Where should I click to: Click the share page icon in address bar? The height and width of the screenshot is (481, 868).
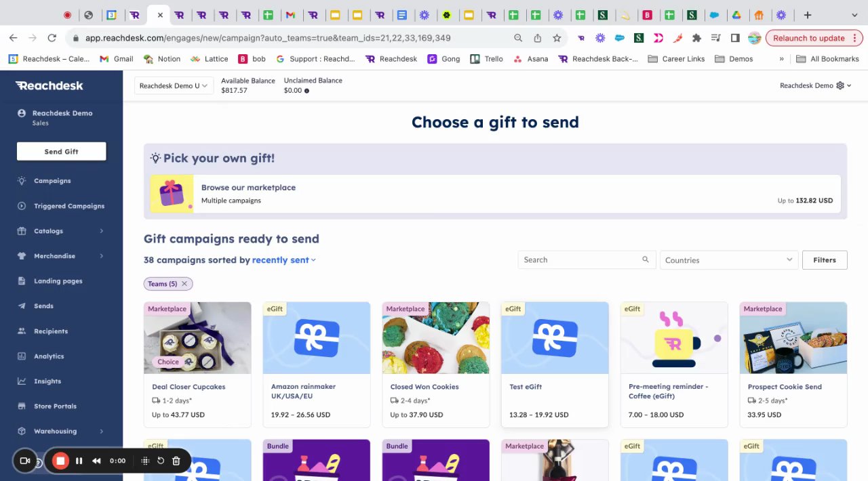538,38
